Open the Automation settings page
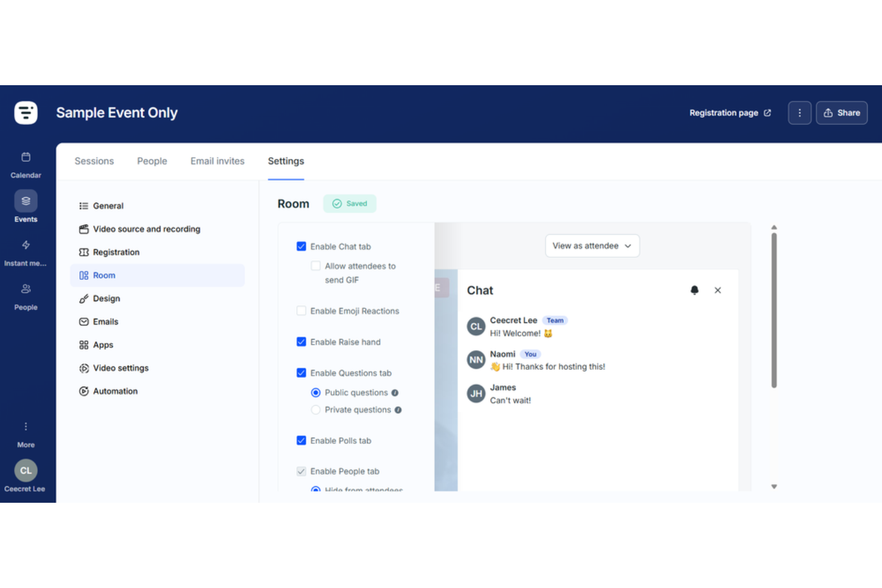 115,391
